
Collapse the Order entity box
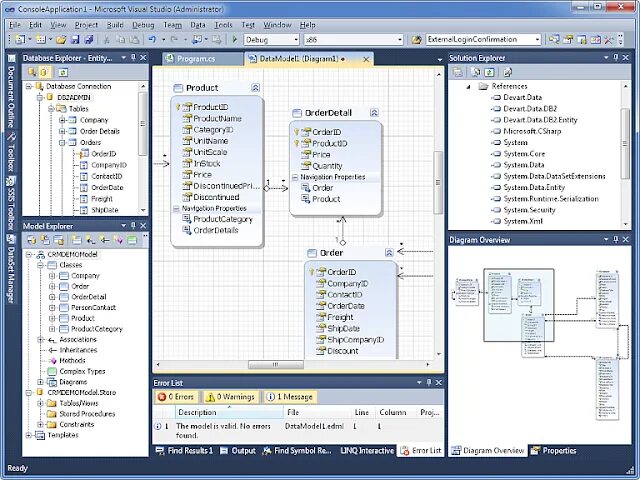coord(389,253)
